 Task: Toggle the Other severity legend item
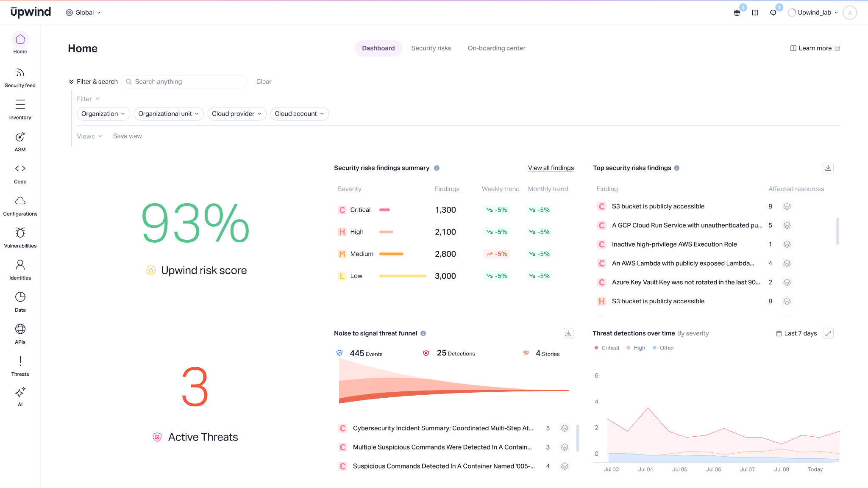coord(663,348)
